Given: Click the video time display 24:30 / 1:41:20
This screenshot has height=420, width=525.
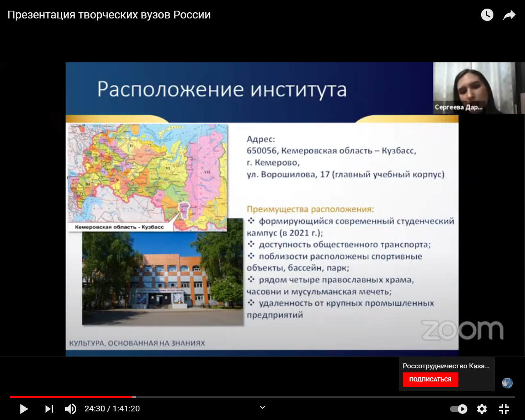Looking at the screenshot, I should [x=112, y=409].
